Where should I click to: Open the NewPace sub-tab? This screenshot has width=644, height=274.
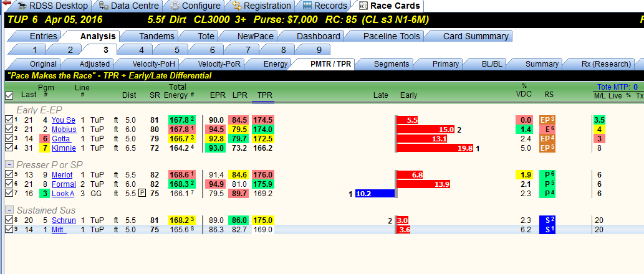pos(250,36)
